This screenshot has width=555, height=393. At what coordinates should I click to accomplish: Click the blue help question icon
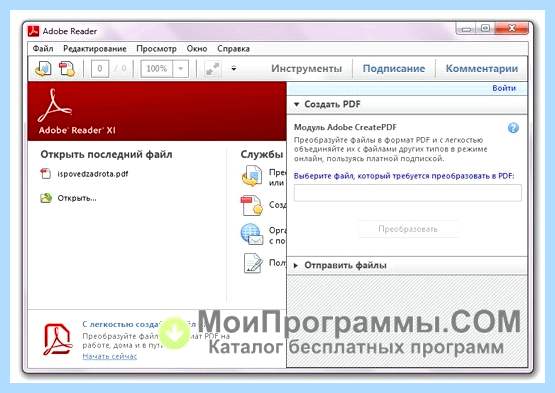[x=513, y=128]
